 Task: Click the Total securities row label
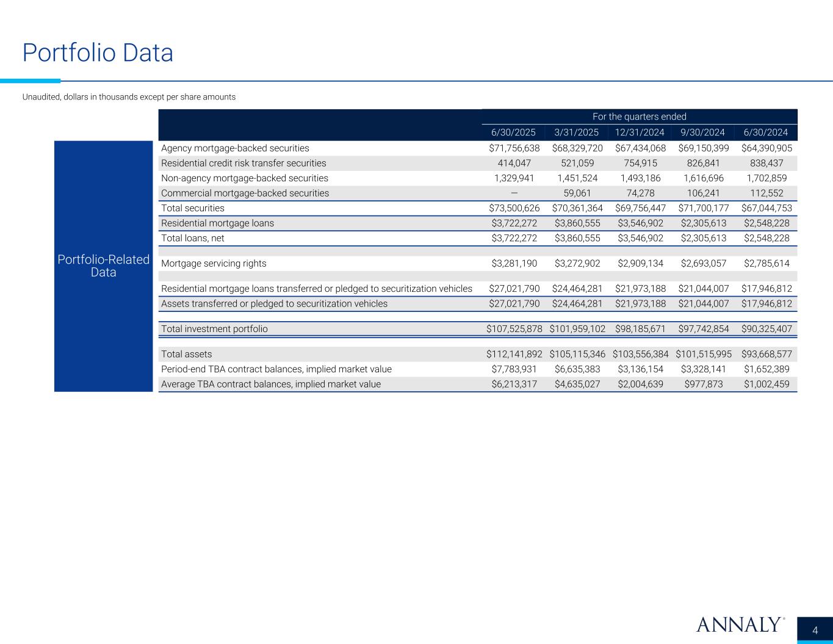point(193,208)
